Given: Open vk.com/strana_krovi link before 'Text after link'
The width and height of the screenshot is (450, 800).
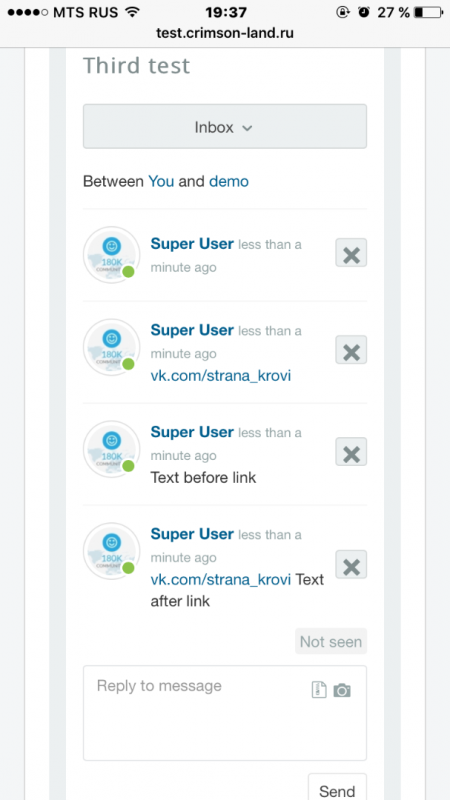Looking at the screenshot, I should click(221, 580).
